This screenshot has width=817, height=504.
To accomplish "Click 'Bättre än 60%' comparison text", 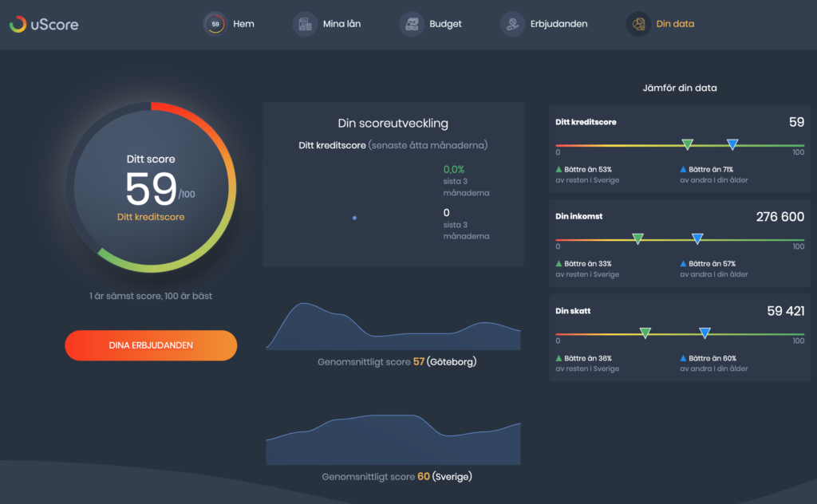I will pyautogui.click(x=712, y=358).
